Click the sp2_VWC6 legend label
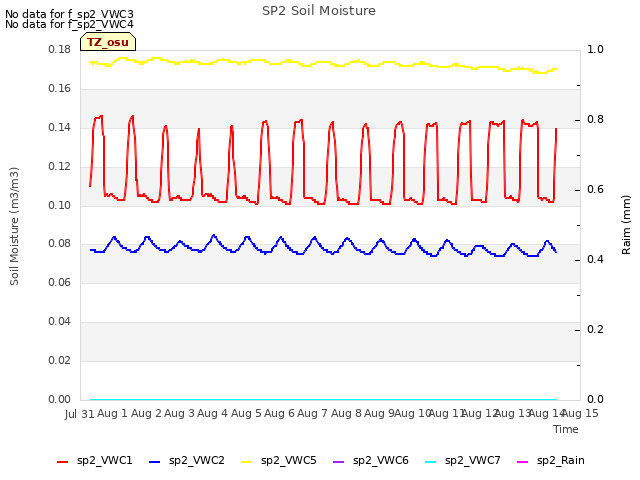 point(381,461)
